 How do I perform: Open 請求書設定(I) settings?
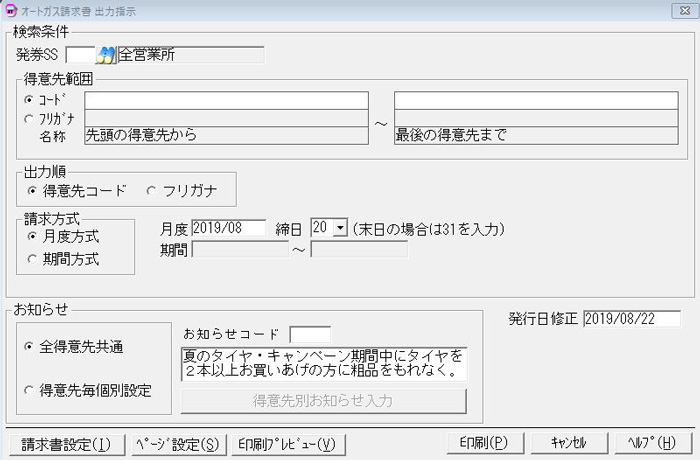click(x=66, y=443)
